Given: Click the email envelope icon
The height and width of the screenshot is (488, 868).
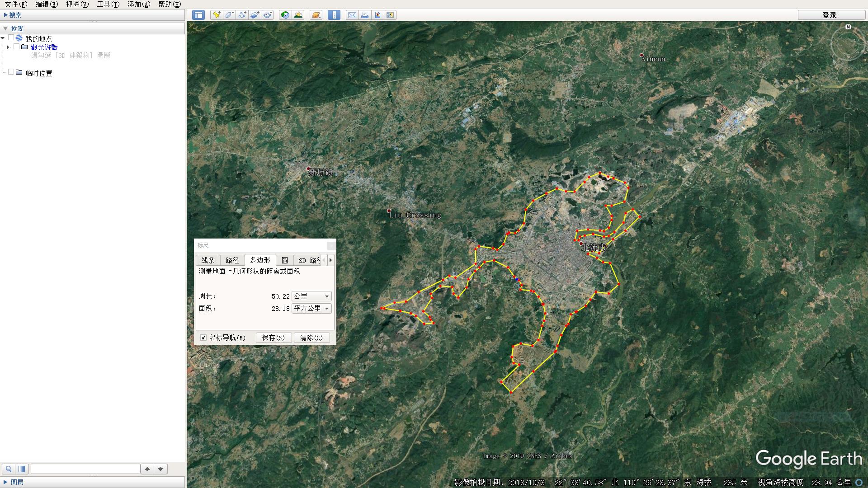Looking at the screenshot, I should (x=352, y=15).
